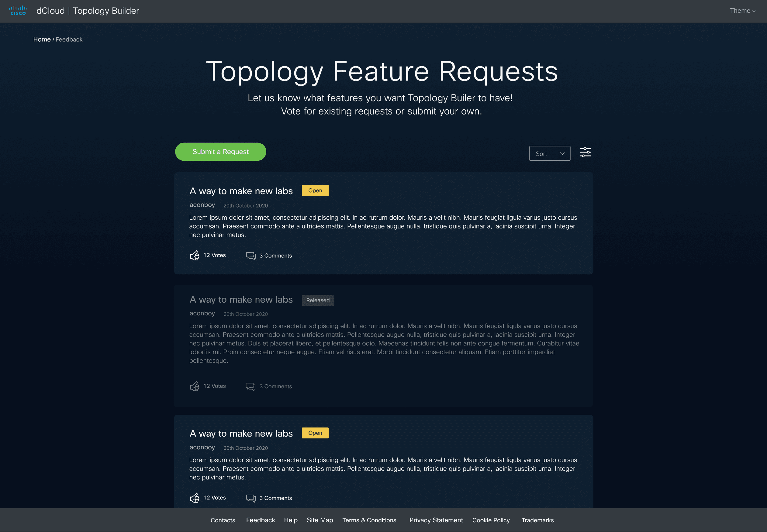The image size is (767, 532).
Task: Click author 'aconboy' on first request
Action: pyautogui.click(x=202, y=205)
